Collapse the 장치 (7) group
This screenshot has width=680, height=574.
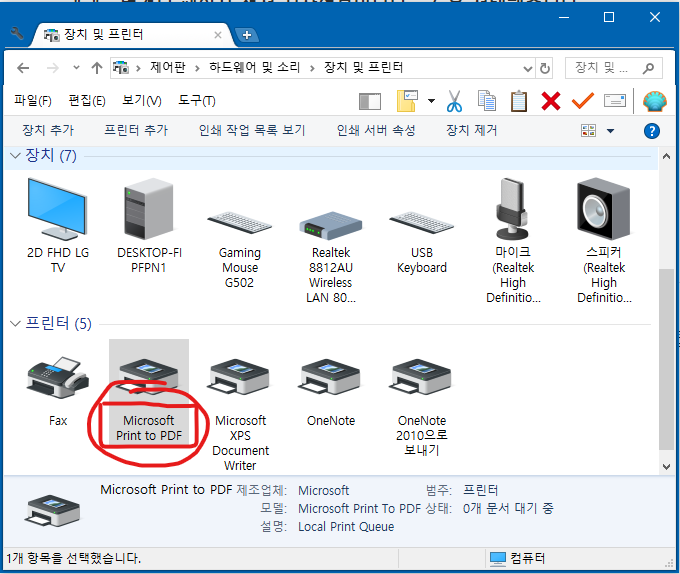coord(15,156)
